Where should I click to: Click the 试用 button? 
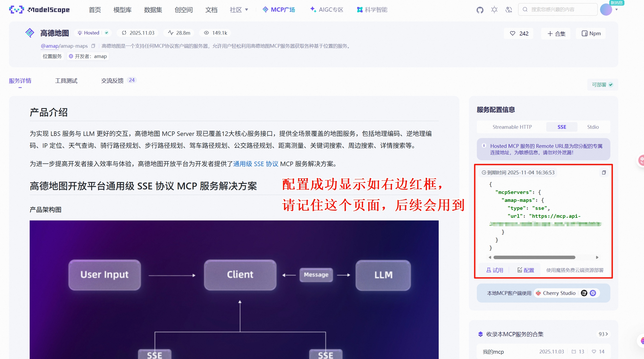coord(495,270)
